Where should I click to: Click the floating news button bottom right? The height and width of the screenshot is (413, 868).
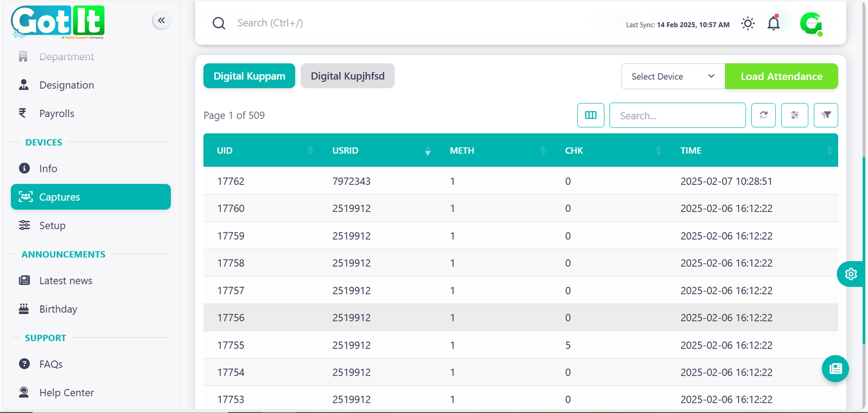(835, 369)
